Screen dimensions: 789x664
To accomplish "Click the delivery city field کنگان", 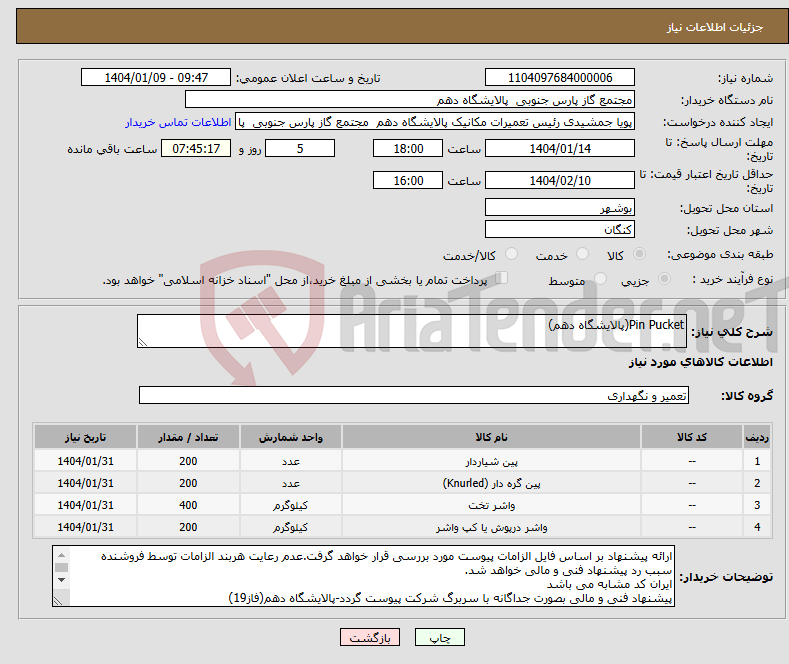I will pos(560,229).
